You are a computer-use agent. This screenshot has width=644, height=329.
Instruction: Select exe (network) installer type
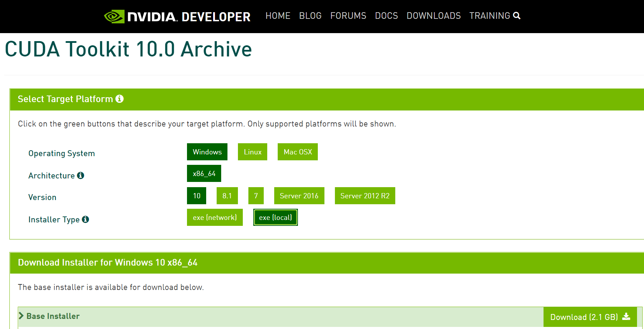point(215,217)
